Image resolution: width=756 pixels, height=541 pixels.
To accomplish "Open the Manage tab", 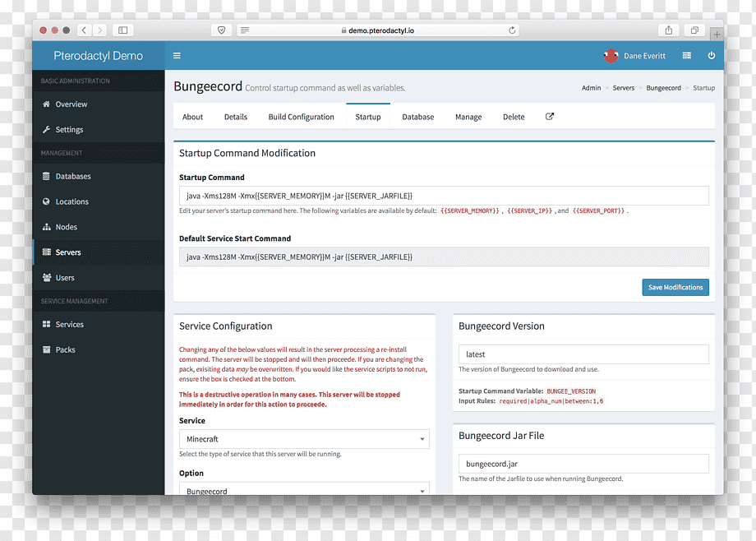I will (468, 117).
